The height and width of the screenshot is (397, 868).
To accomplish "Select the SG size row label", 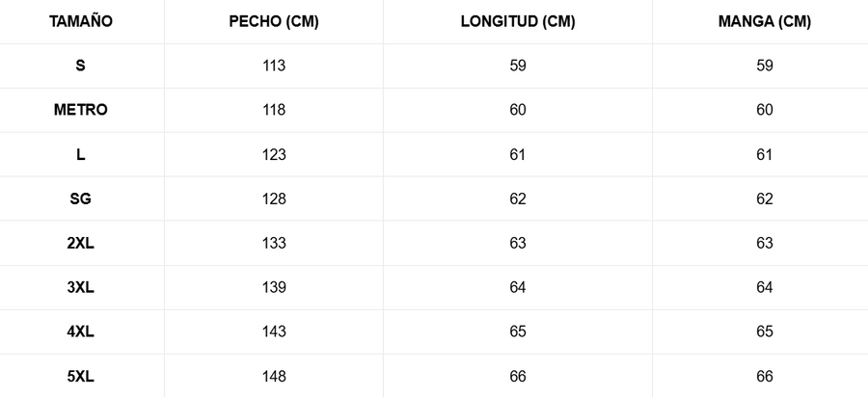I will click(81, 198).
